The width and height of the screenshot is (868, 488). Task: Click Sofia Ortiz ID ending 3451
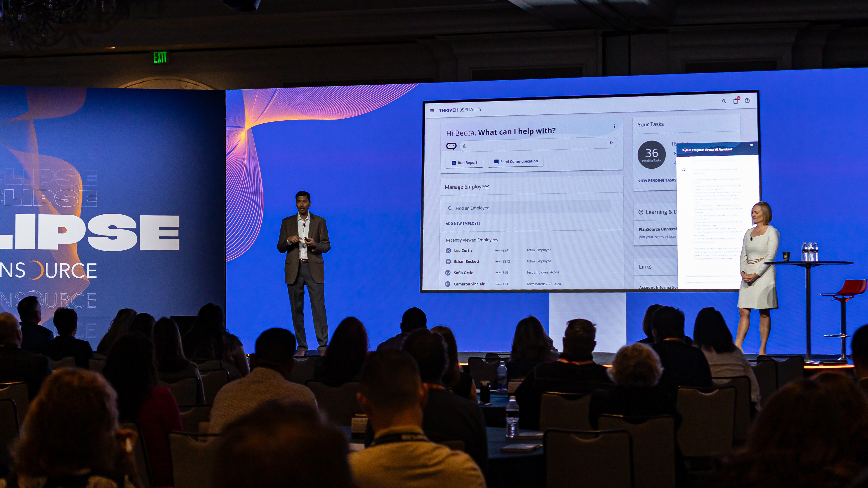[x=502, y=273]
